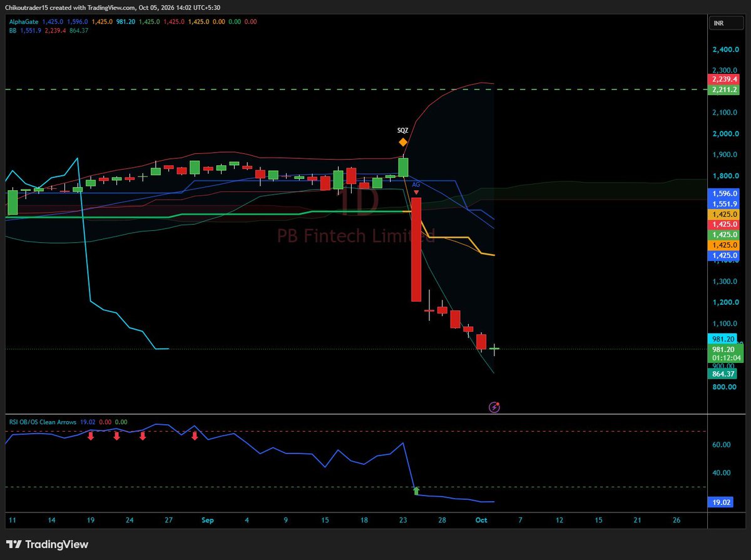
Task: Click the 1,100.0 price axis value
Action: click(x=726, y=323)
